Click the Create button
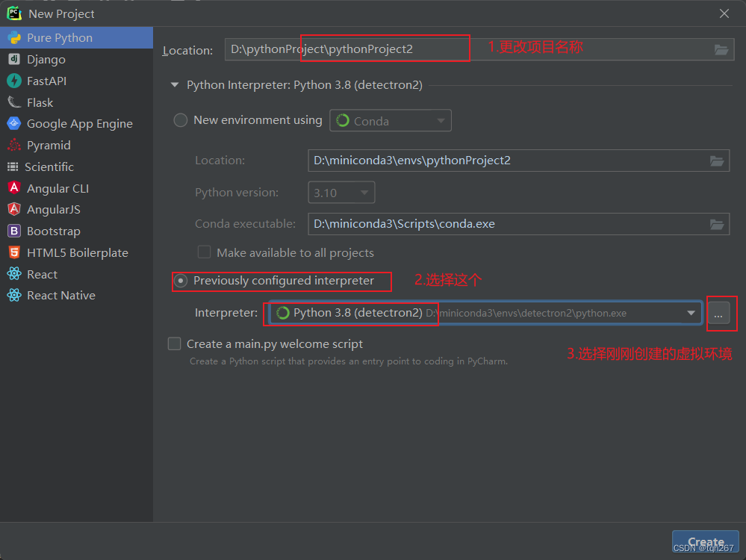 (x=704, y=542)
